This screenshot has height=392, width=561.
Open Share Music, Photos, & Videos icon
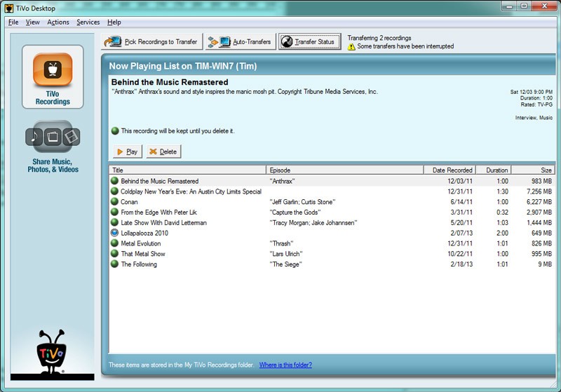click(x=53, y=137)
